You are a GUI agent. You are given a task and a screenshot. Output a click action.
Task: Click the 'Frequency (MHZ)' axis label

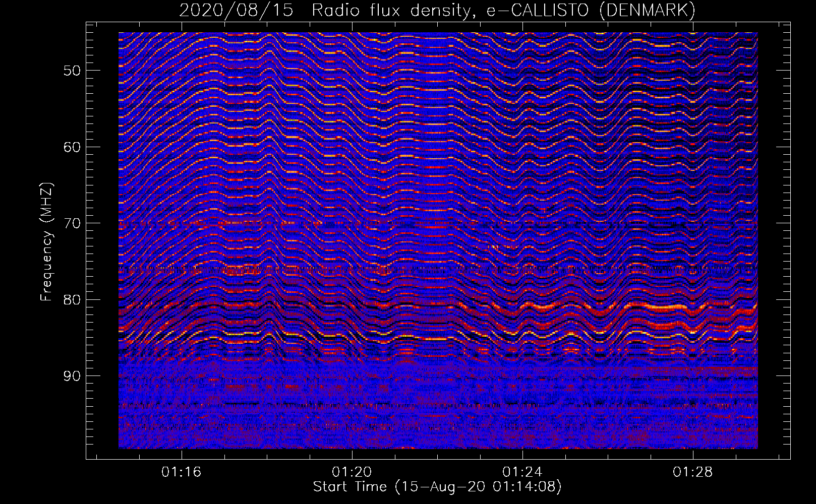coord(46,241)
